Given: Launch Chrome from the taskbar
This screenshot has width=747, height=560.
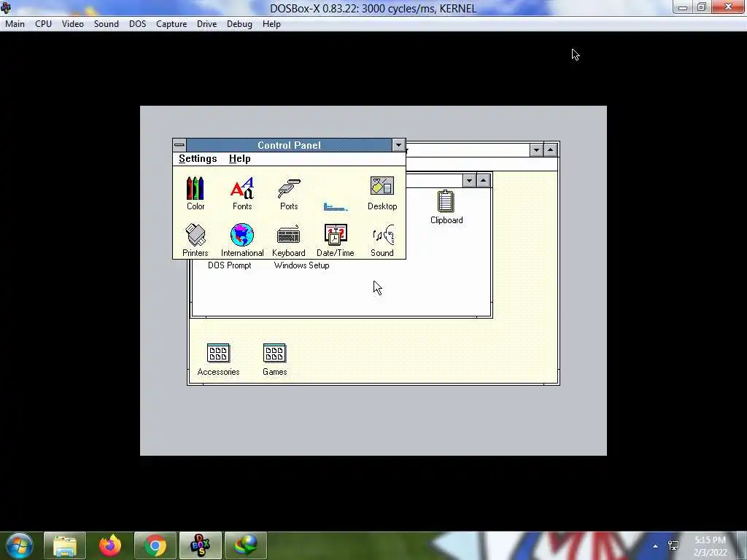Looking at the screenshot, I should coord(155,545).
